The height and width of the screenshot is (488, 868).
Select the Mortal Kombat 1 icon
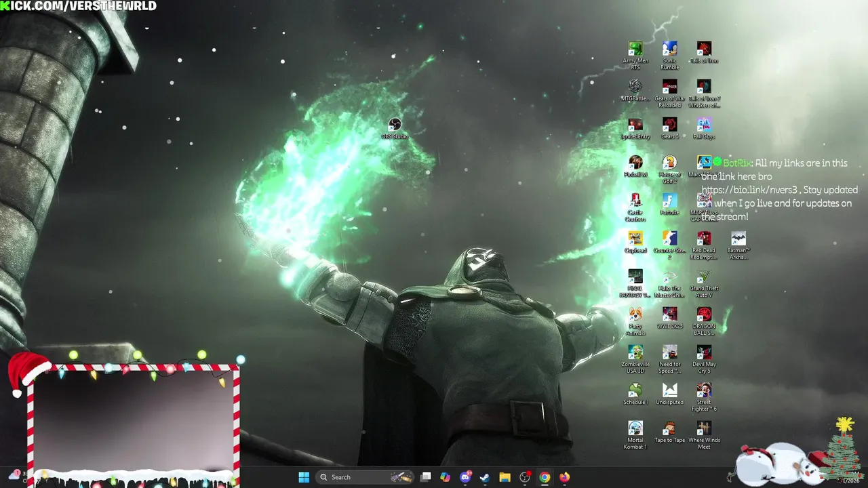point(635,434)
